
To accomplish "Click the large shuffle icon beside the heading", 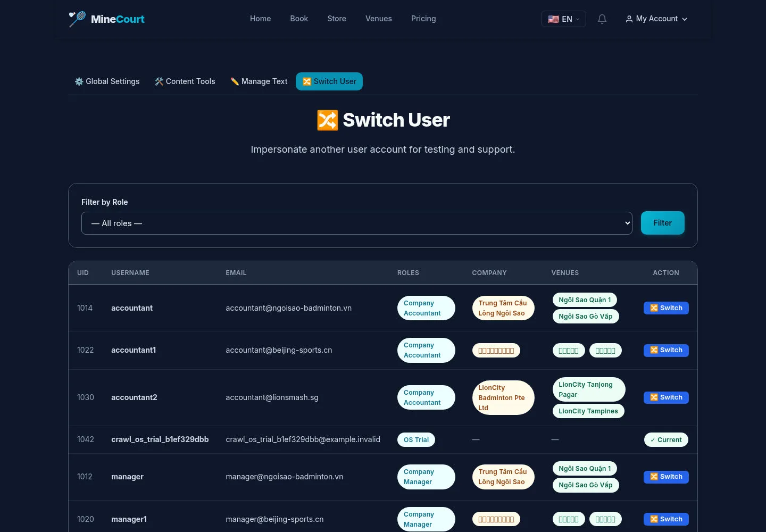I will click(x=327, y=120).
